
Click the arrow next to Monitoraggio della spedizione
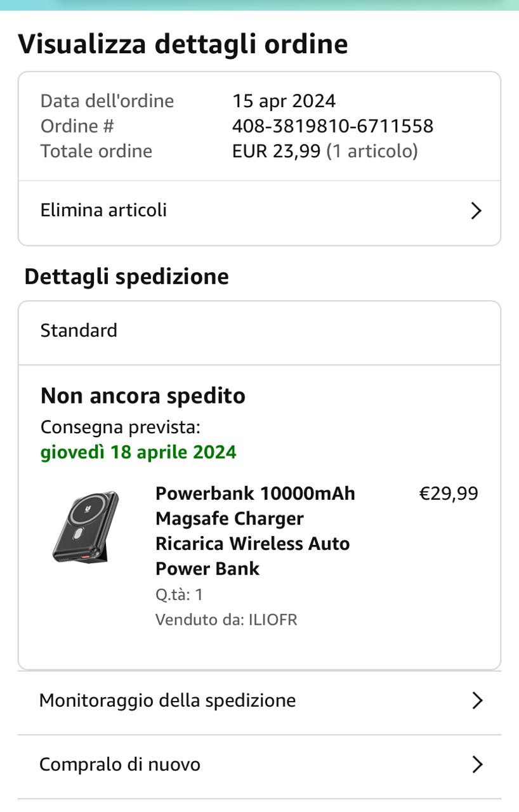click(x=477, y=700)
